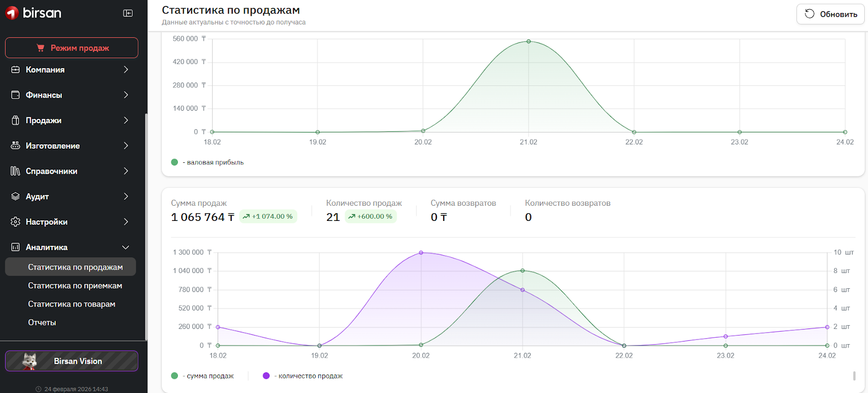This screenshot has width=868, height=393.
Task: Click the Количество возвратов label
Action: (x=567, y=203)
